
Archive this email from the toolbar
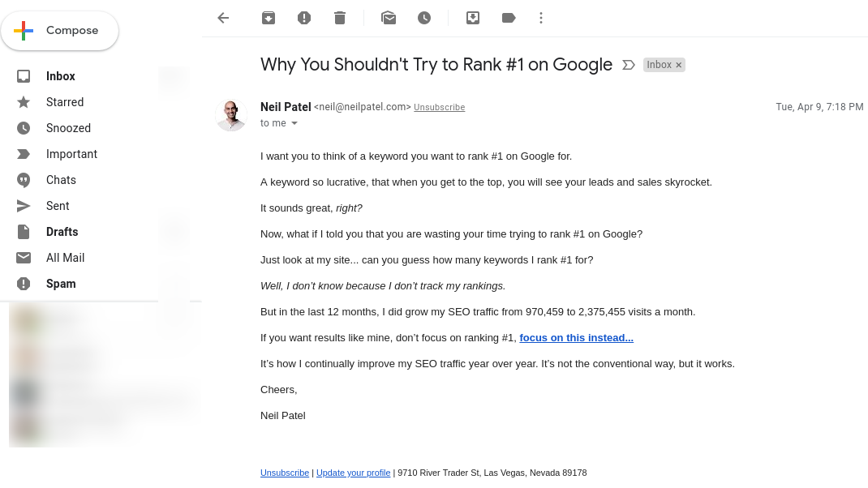[268, 17]
